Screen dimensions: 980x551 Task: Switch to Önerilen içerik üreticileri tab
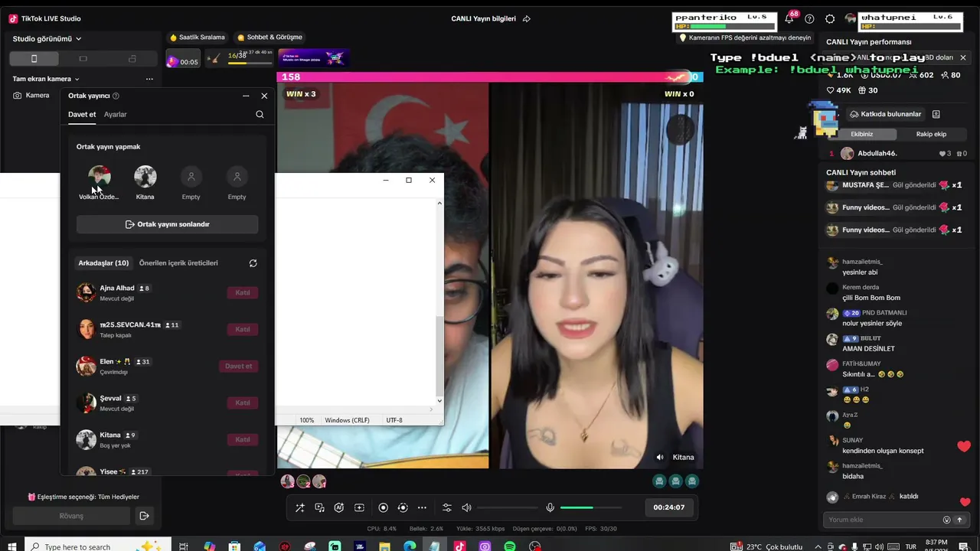click(x=178, y=263)
